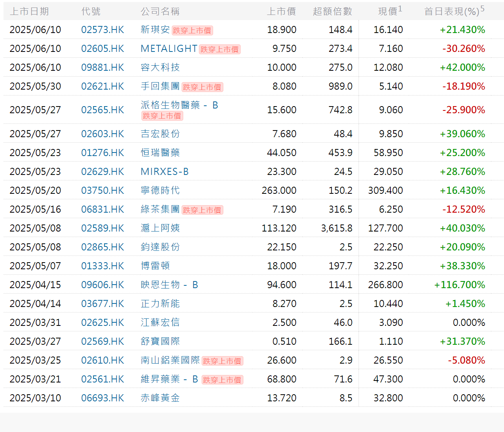Open company 新琪安 page

pos(155,30)
